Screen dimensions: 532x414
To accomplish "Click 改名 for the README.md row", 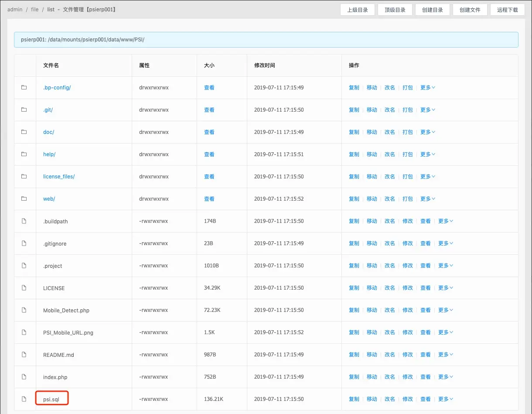I will click(390, 355).
